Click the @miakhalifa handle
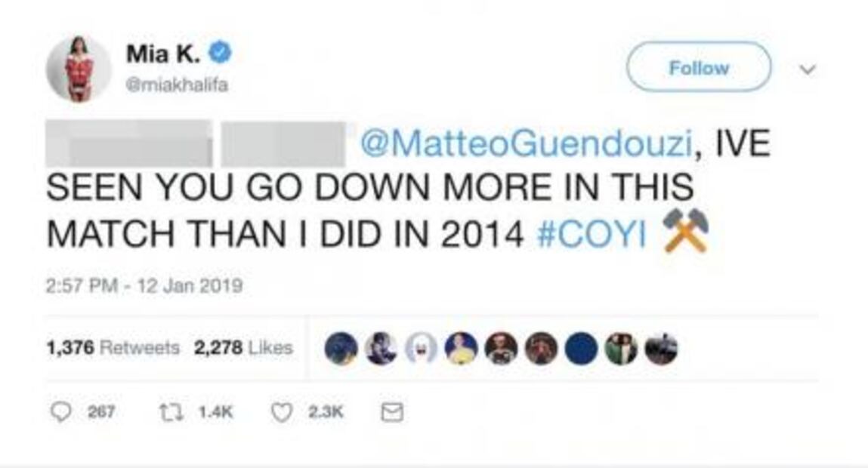Image resolution: width=868 pixels, height=468 pixels. [x=177, y=85]
